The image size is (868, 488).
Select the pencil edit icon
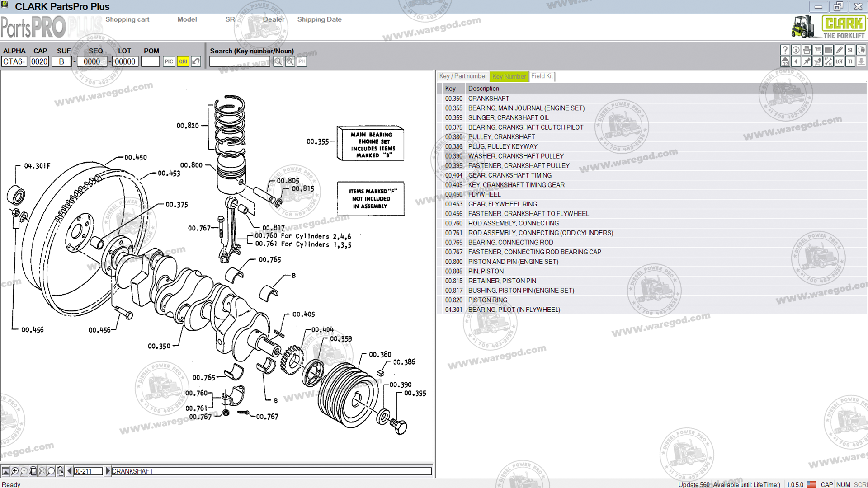(840, 50)
